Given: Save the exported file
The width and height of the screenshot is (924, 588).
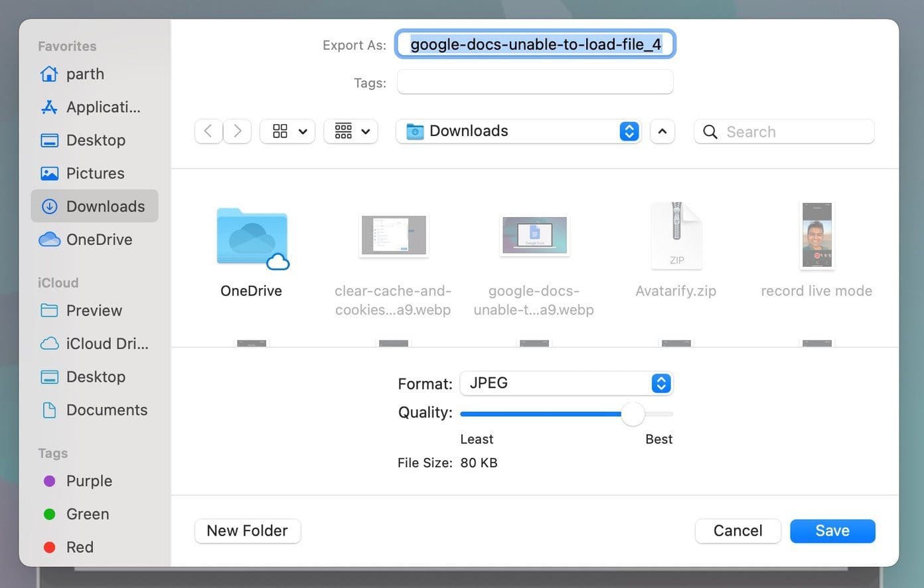Looking at the screenshot, I should tap(832, 531).
